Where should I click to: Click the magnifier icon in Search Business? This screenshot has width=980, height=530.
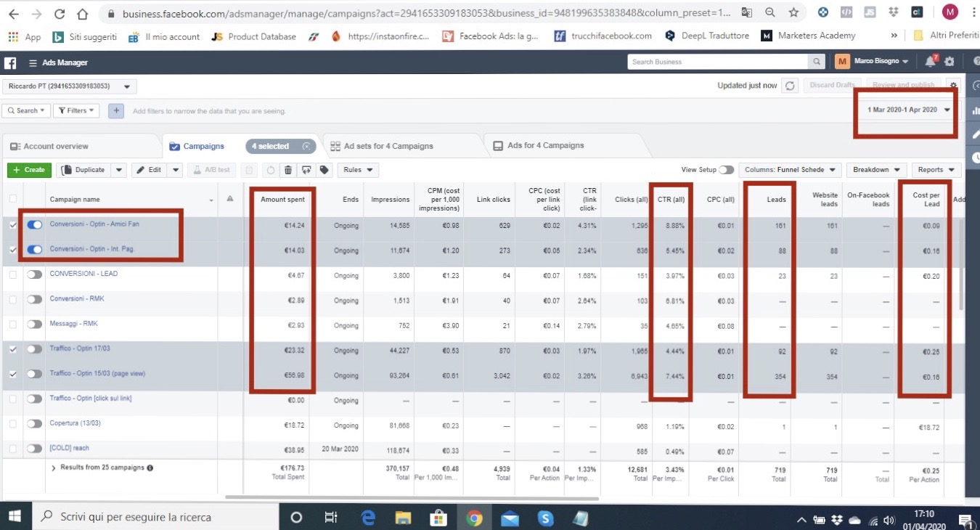tap(817, 62)
